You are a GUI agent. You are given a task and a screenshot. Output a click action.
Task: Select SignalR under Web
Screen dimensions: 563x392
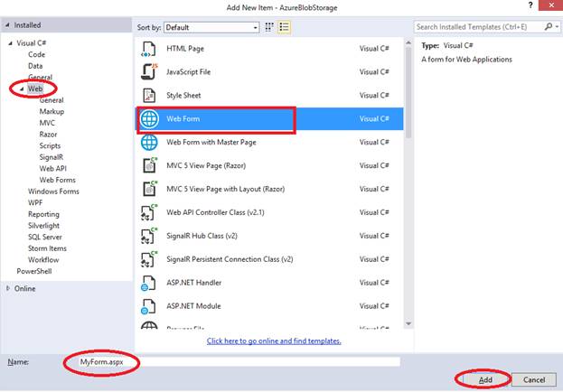click(52, 157)
